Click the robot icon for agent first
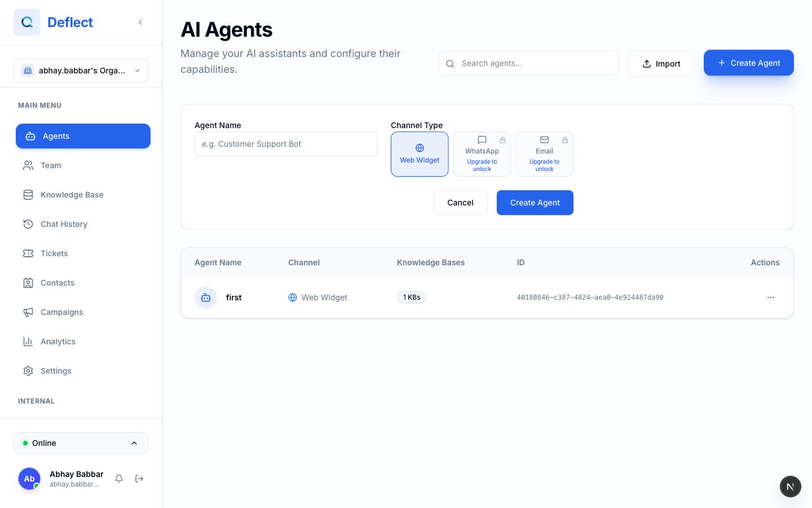The width and height of the screenshot is (812, 508). [x=206, y=297]
